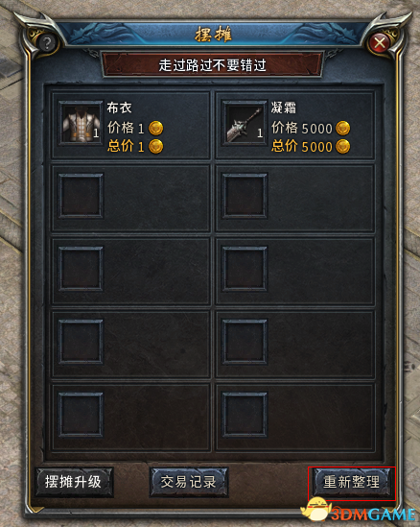Select right empty slot in bottom row
Image resolution: width=420 pixels, height=527 pixels.
tap(245, 415)
